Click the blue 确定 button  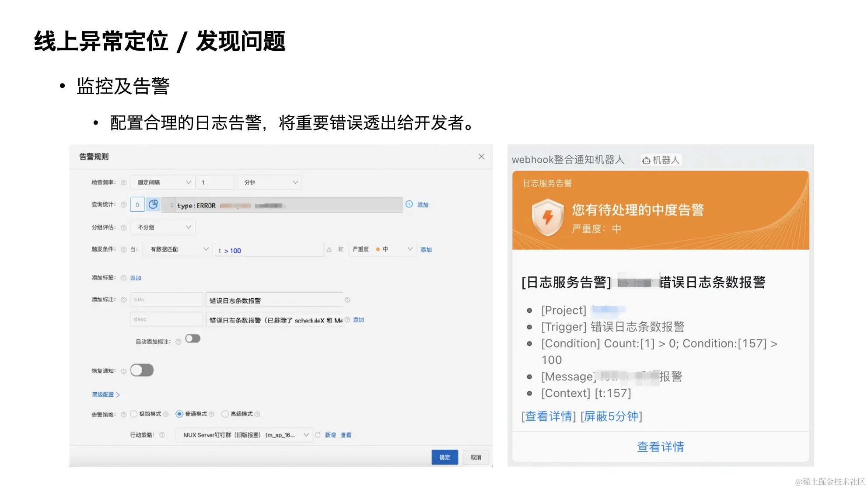coord(444,457)
